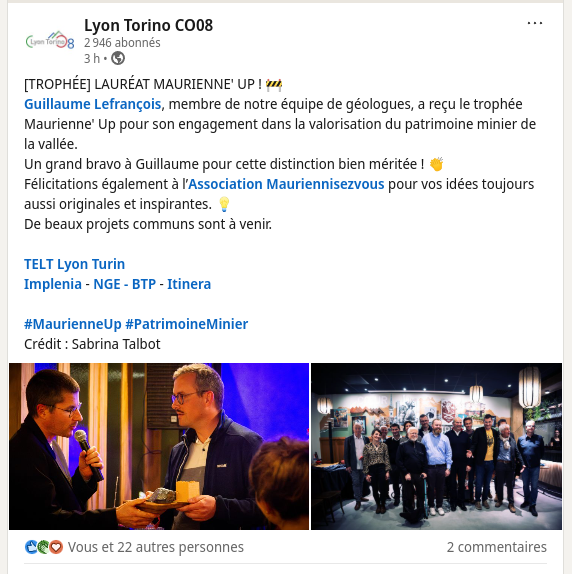This screenshot has height=574, width=572.
Task: Open the Itinera mention link
Action: click(189, 284)
